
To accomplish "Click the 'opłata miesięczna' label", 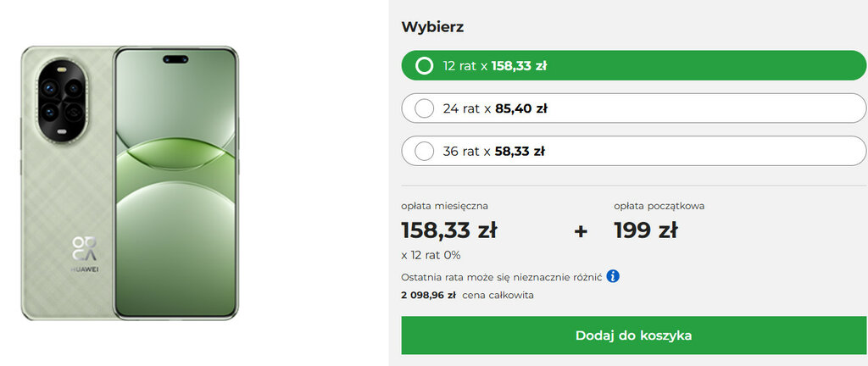I will pyautogui.click(x=444, y=206).
